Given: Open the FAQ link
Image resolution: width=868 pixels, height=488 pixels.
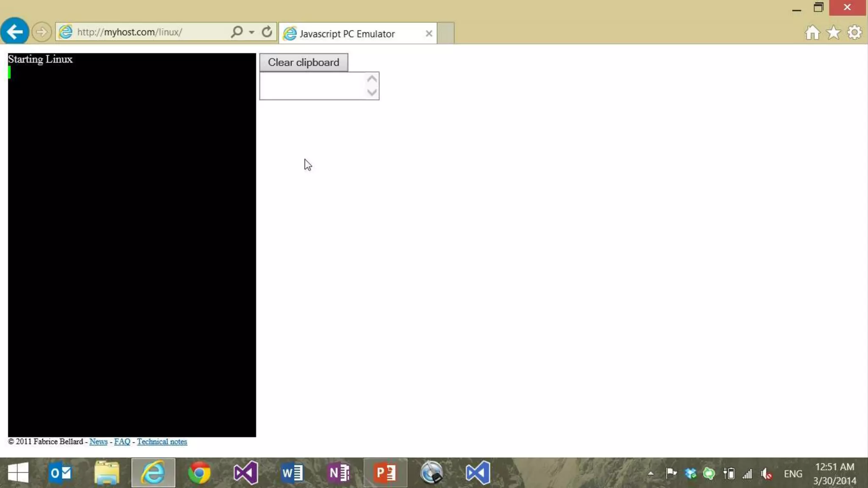Looking at the screenshot, I should [122, 441].
